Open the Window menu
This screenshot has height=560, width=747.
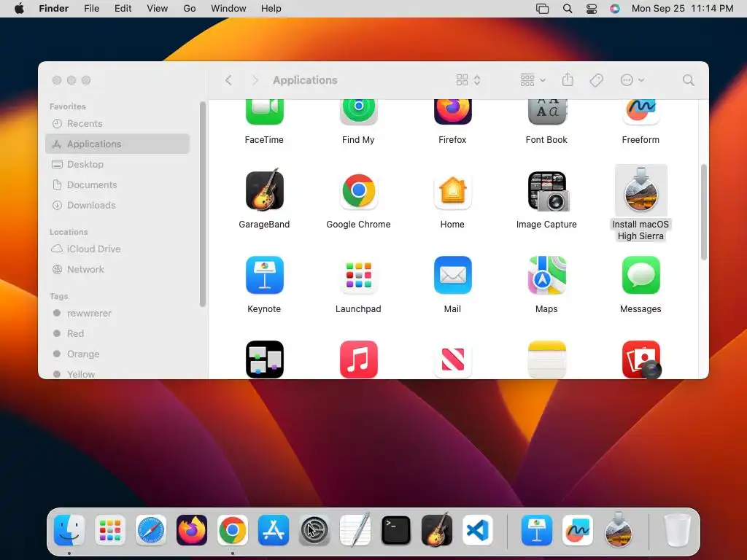click(228, 9)
